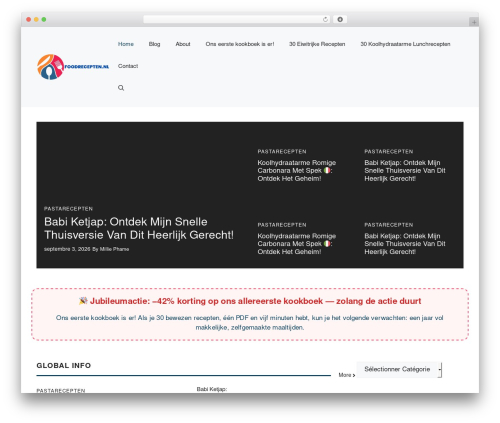The height and width of the screenshot is (423, 500).
Task: Open the site search magnifier icon
Action: [x=121, y=88]
